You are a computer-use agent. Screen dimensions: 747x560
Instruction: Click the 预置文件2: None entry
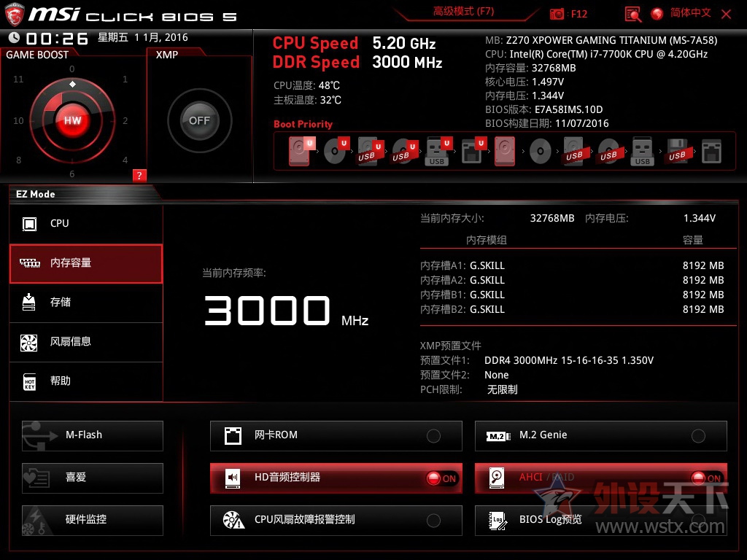coord(465,376)
